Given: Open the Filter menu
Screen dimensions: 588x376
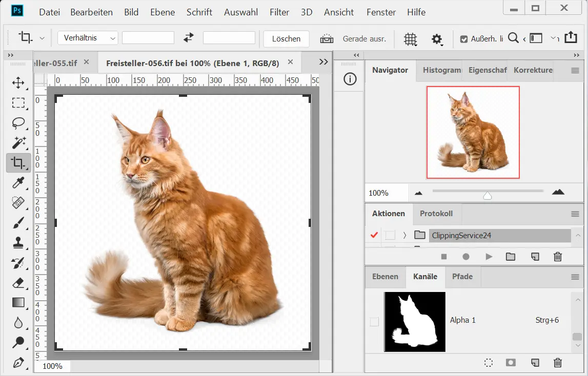Looking at the screenshot, I should pyautogui.click(x=279, y=12).
